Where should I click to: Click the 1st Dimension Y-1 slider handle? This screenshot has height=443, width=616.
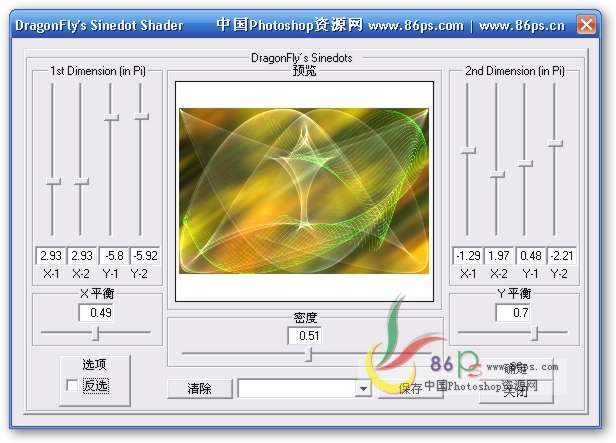(x=111, y=117)
